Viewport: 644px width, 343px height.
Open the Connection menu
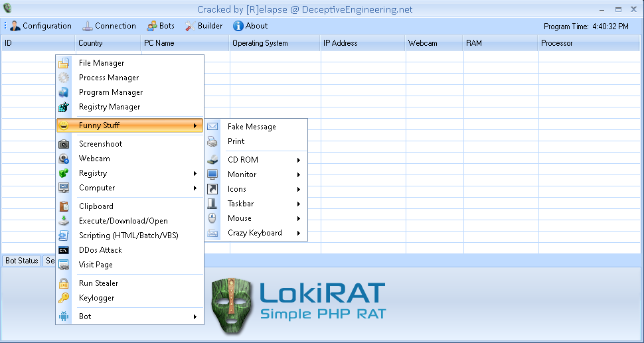point(109,26)
